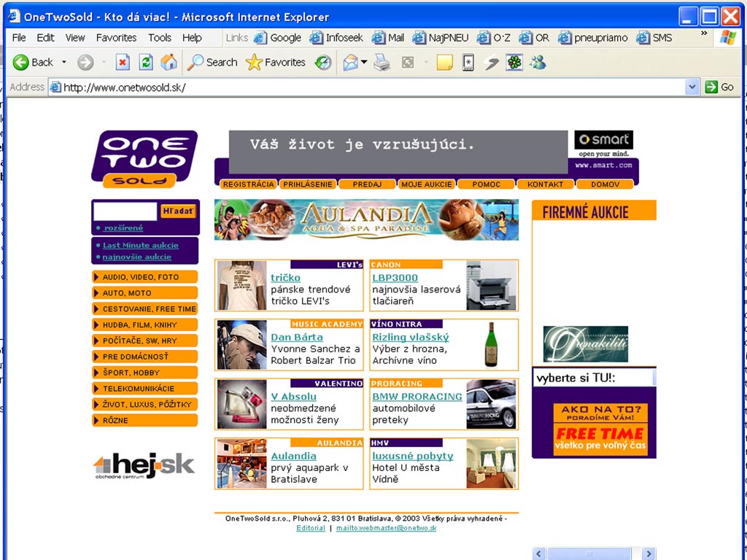Open the View menu
Image resolution: width=747 pixels, height=560 pixels.
75,38
